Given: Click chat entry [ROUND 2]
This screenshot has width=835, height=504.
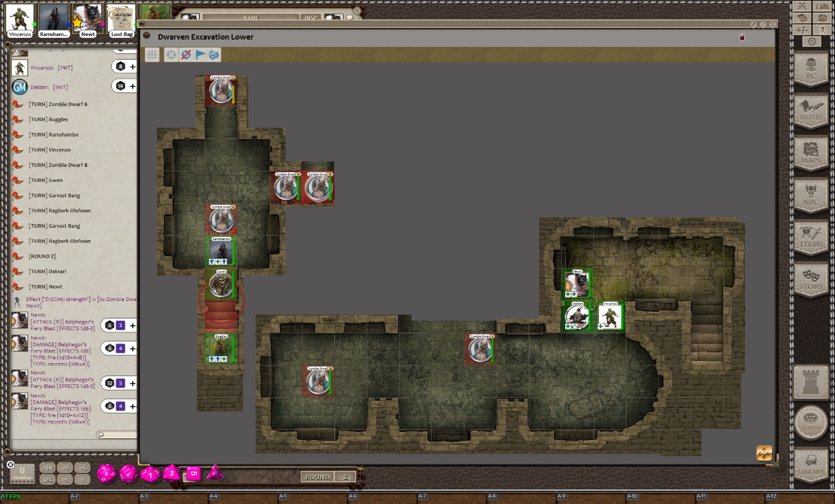Looking at the screenshot, I should click(42, 256).
